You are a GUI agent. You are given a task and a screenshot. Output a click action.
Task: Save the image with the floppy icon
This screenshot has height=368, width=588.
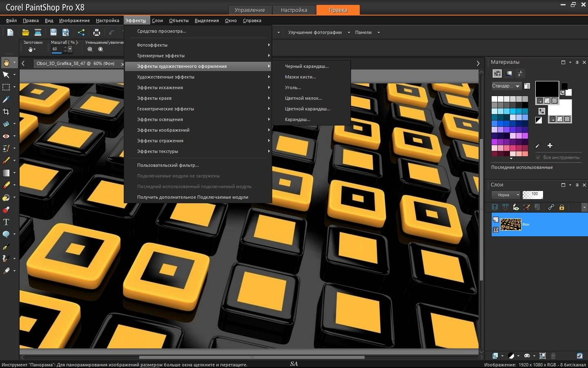point(53,32)
